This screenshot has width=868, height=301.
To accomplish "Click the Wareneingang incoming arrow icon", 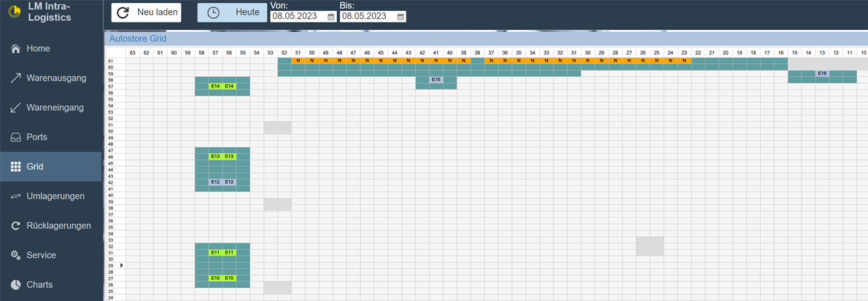I will (x=15, y=107).
